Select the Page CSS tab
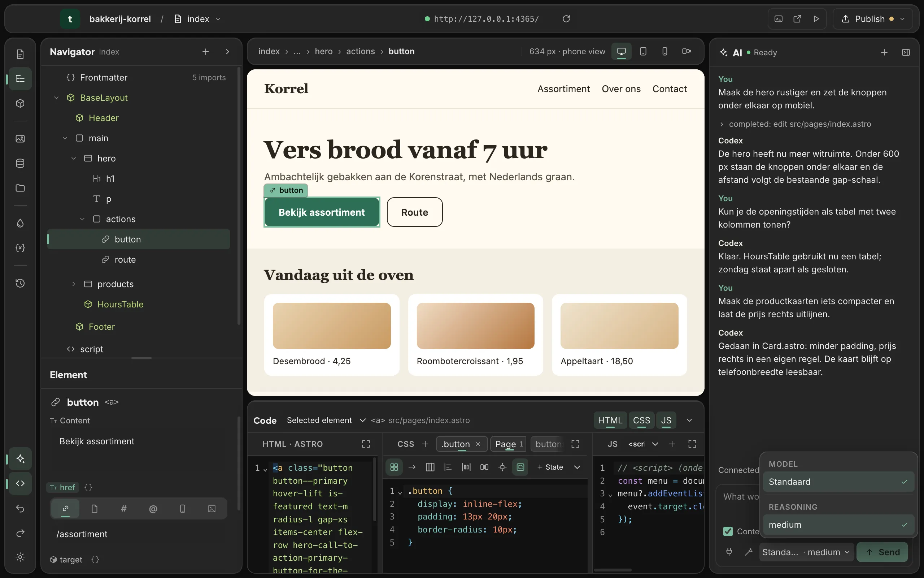The image size is (924, 578). 508,444
